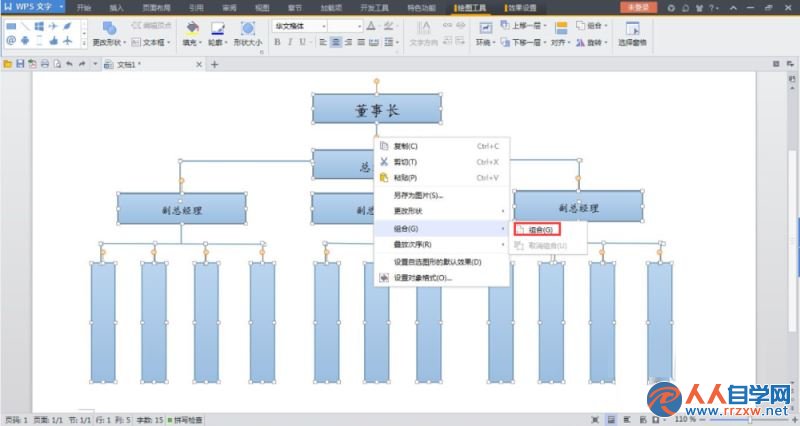Pick the @ symbol shape
Viewport: 800px width, 426px height.
tap(11, 41)
